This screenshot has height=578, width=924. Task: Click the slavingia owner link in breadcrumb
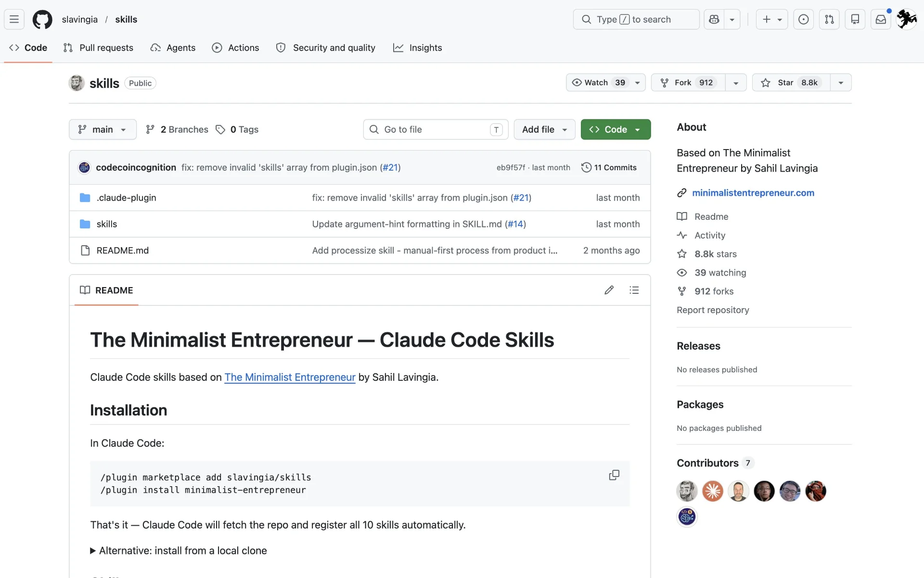80,19
